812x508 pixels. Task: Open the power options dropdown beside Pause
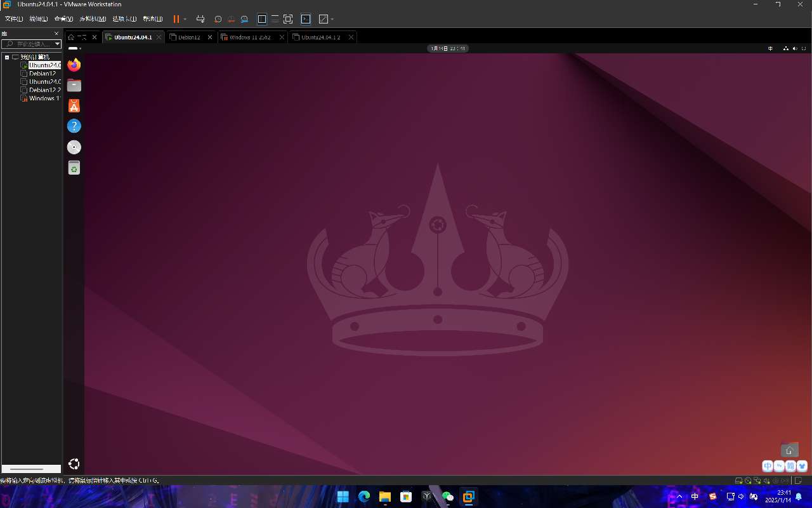pos(185,20)
